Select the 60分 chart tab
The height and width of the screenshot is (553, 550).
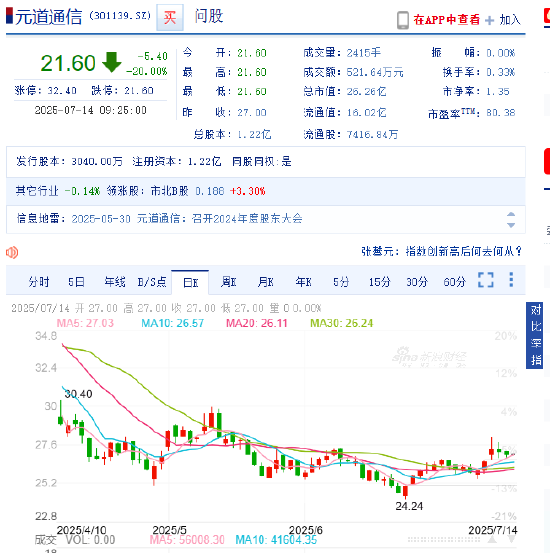click(x=455, y=282)
